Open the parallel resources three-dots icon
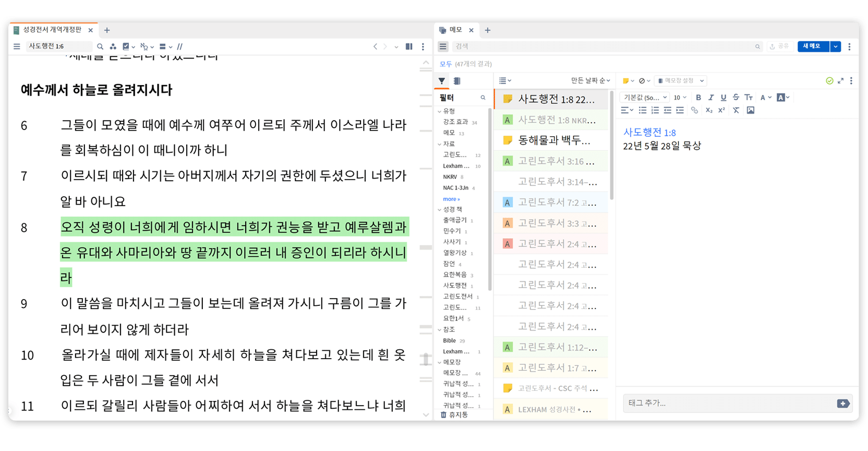 pyautogui.click(x=113, y=46)
